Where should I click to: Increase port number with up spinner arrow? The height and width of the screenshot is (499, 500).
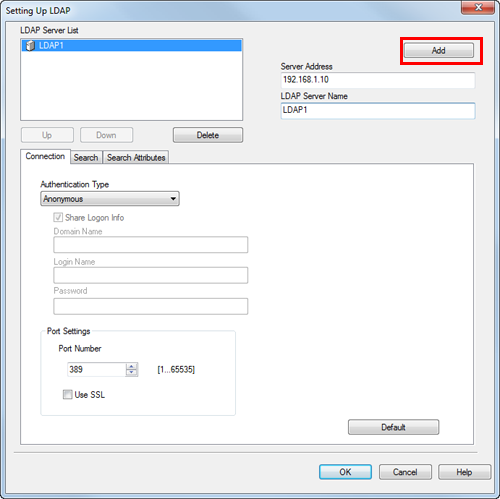coord(132,366)
